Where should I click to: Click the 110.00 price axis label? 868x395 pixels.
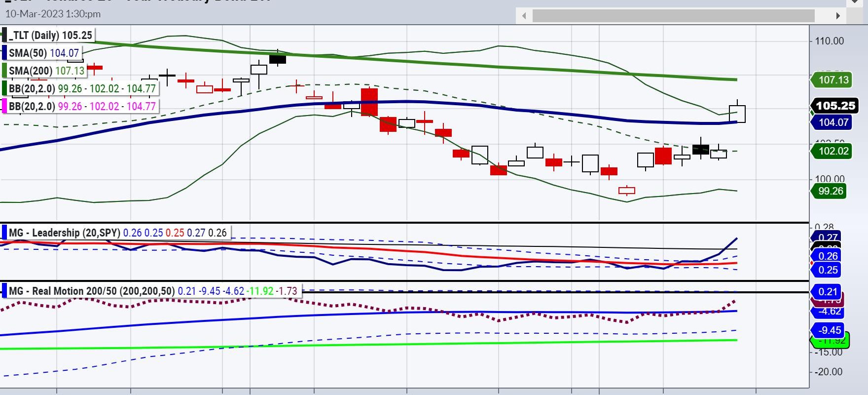(x=830, y=41)
